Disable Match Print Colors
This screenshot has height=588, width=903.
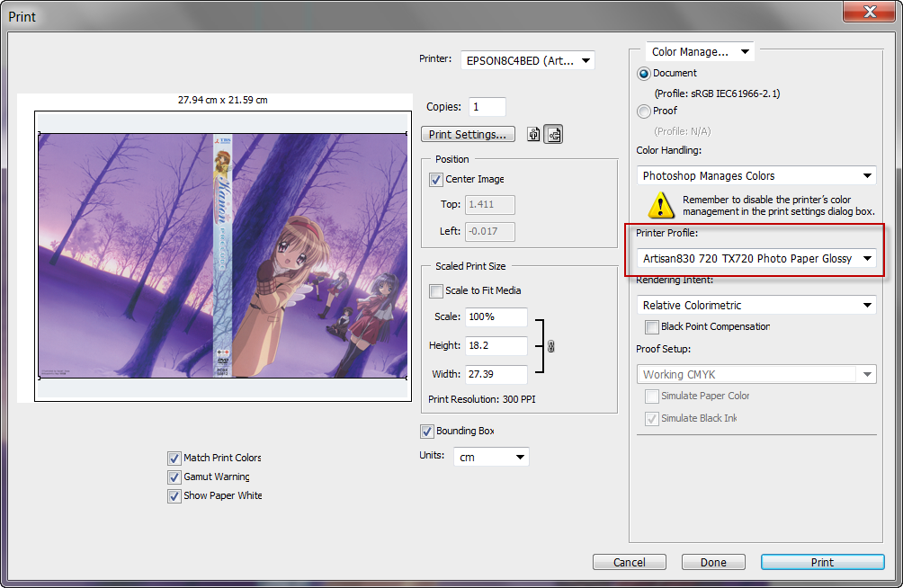[174, 458]
